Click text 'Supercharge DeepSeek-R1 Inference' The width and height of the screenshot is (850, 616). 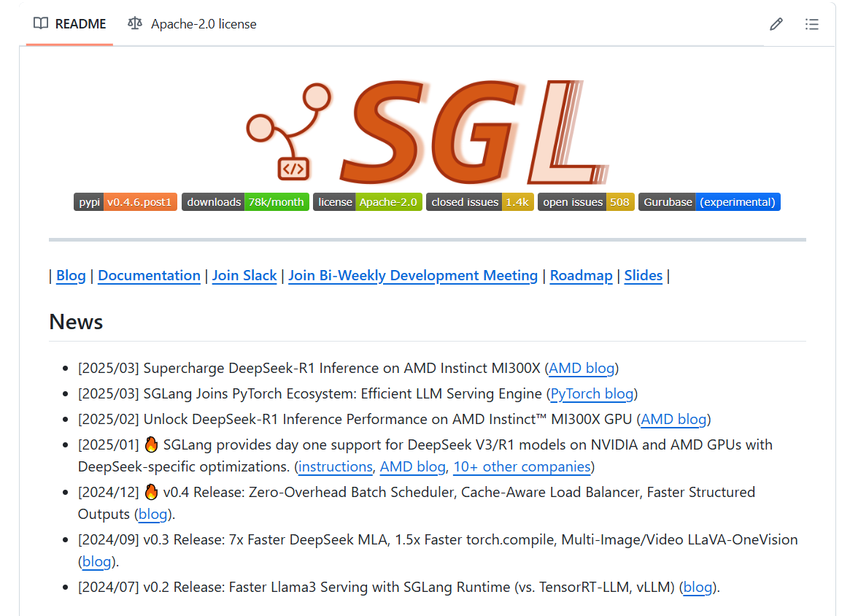coord(261,368)
